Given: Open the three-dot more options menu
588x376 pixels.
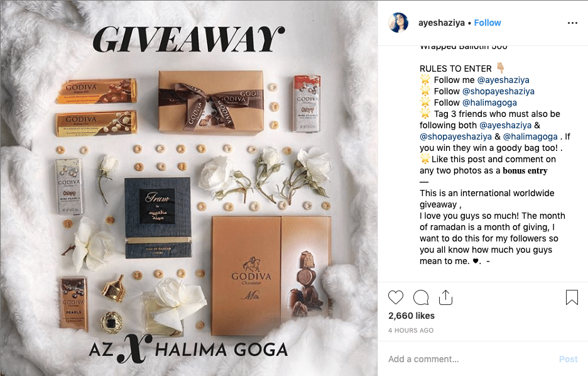Looking at the screenshot, I should [x=572, y=23].
